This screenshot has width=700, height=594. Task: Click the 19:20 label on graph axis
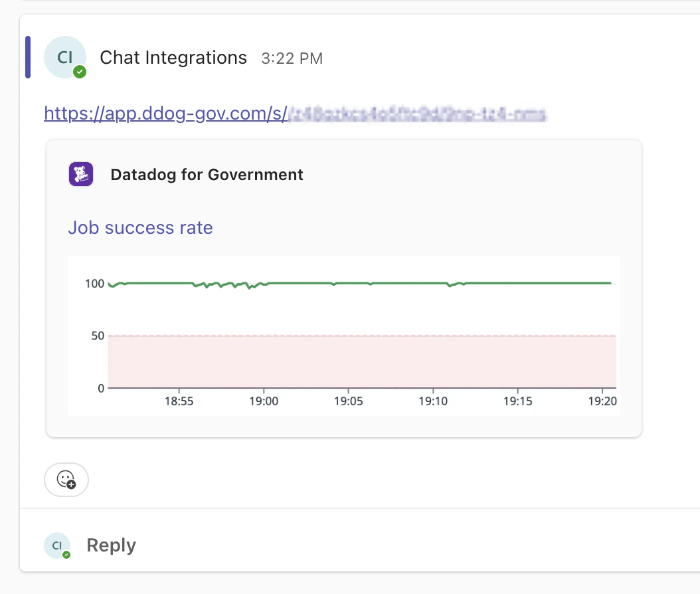click(x=602, y=401)
